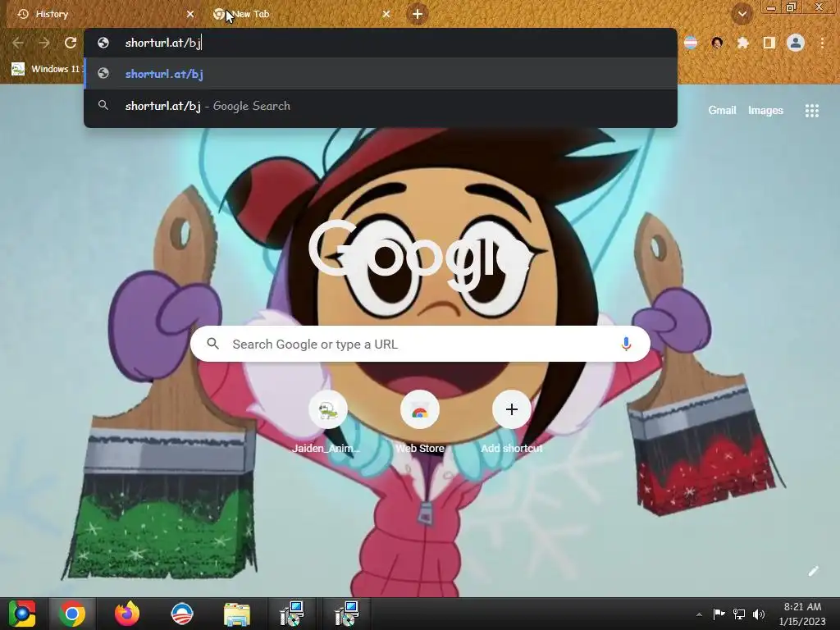Viewport: 840px width, 630px height.
Task: Open second installer program in taskbar
Action: click(x=347, y=614)
